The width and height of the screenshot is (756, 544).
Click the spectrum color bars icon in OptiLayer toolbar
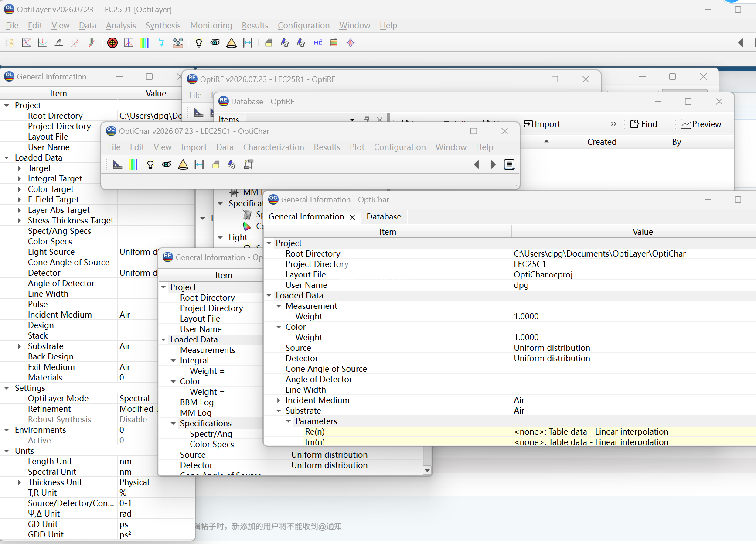[145, 43]
